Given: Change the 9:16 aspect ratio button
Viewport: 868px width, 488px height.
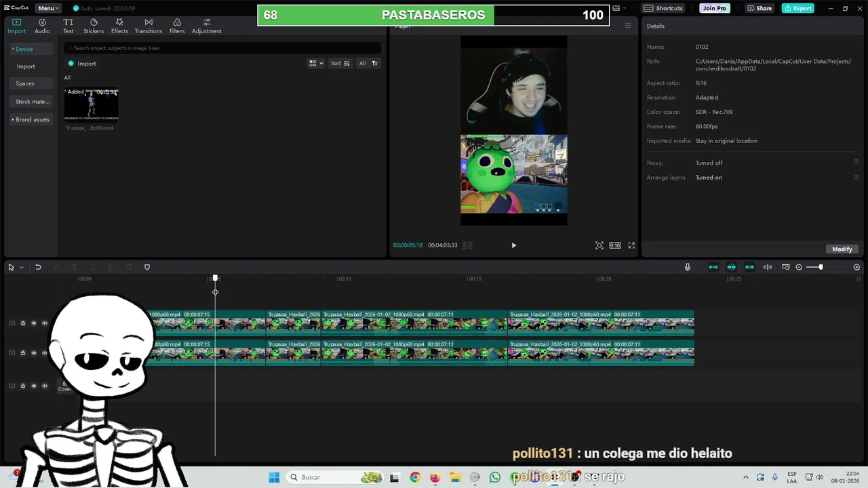Looking at the screenshot, I should [614, 245].
